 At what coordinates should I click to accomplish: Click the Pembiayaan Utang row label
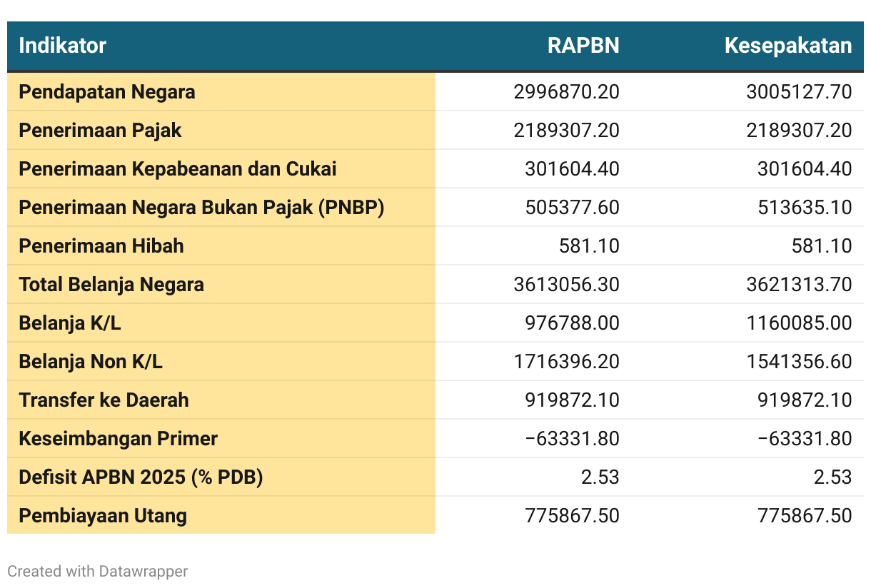tap(103, 516)
